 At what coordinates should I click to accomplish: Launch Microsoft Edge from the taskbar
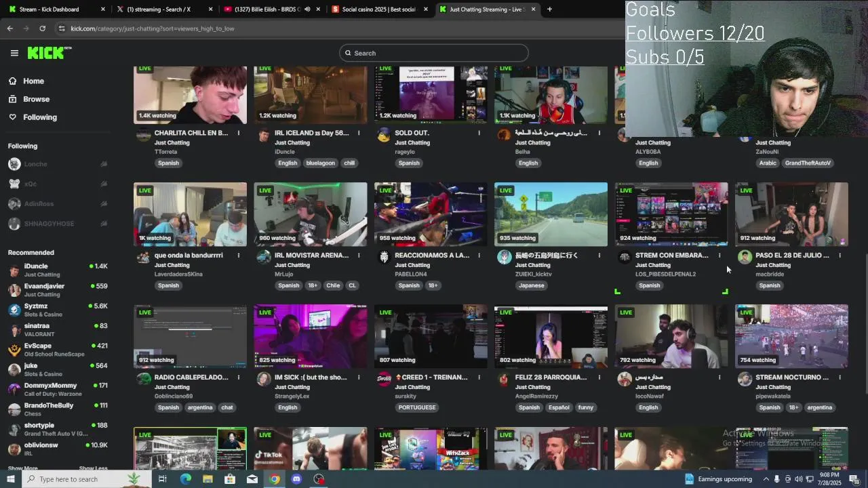[x=185, y=479]
